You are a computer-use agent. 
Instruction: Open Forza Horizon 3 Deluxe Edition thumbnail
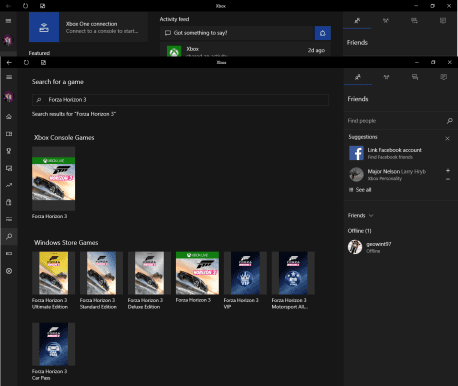149,273
